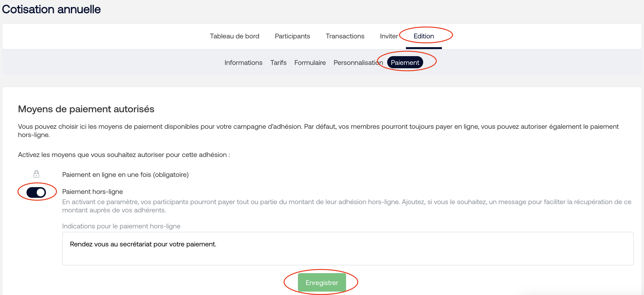Screen dimensions: 644x295
Task: Click the circled offline payment toggle icon
Action: click(36, 192)
